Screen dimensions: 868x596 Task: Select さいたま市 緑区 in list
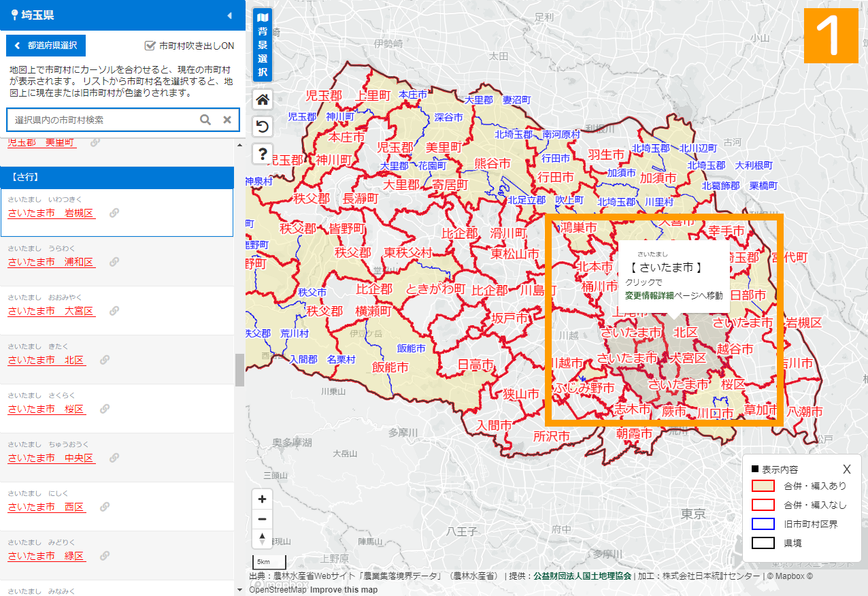click(x=47, y=556)
